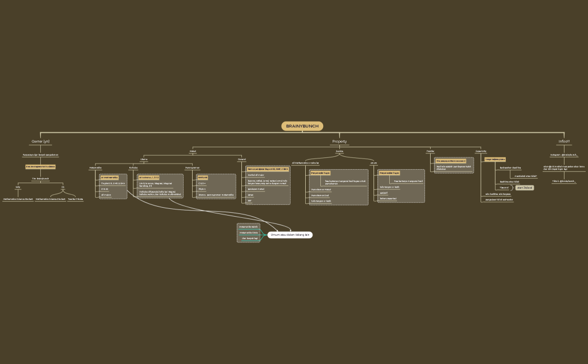Select the Tiktok @brainybunch_ node
Screen dimensions: 588x364
(x=564, y=181)
